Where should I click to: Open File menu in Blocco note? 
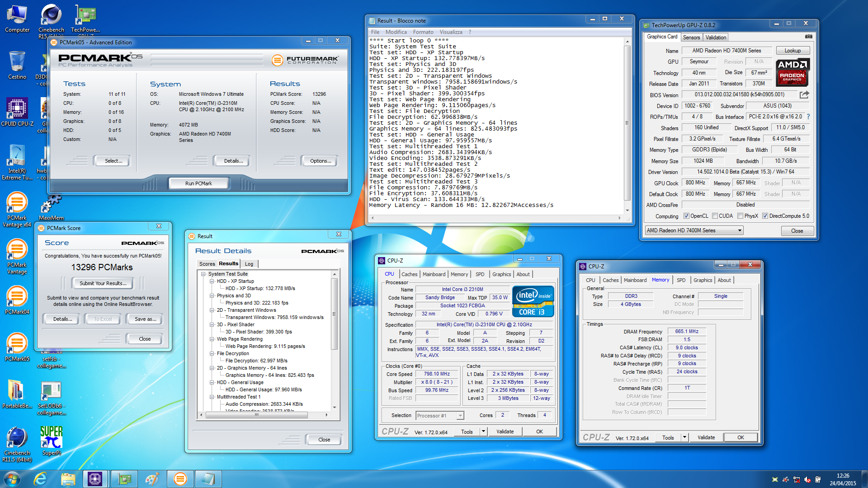tap(375, 32)
